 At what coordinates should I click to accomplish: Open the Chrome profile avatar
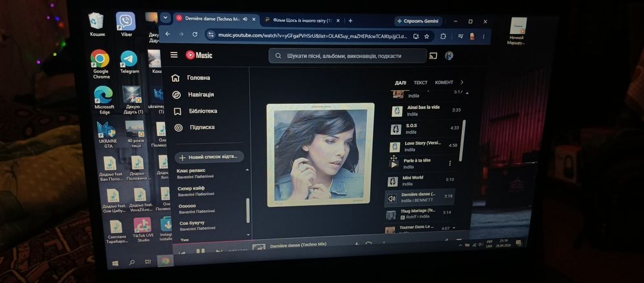(x=472, y=36)
